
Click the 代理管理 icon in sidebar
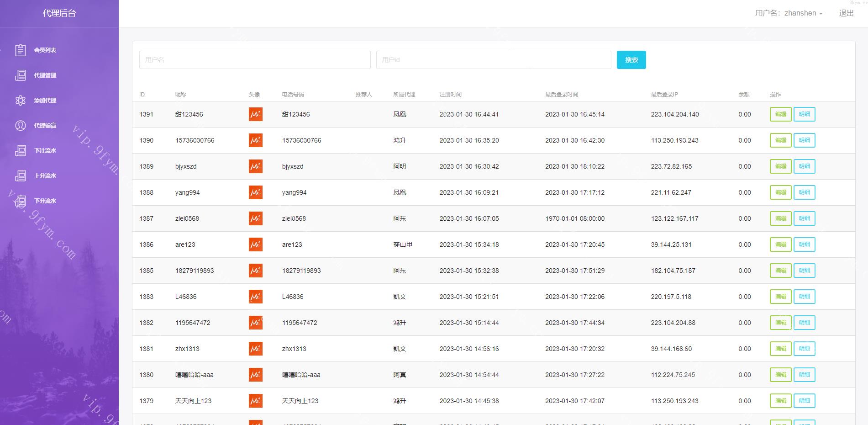(x=21, y=75)
